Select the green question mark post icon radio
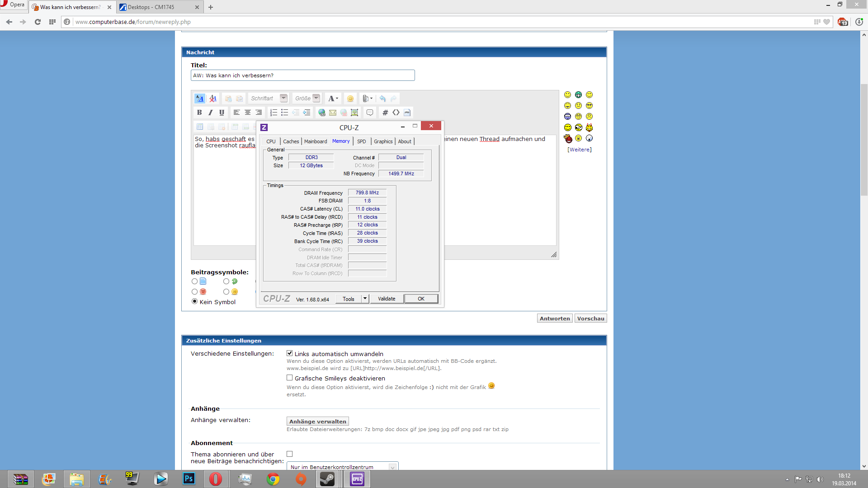 tap(226, 281)
